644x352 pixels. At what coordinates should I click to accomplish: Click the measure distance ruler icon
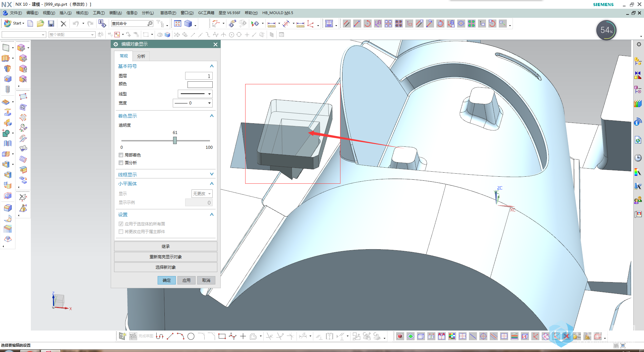point(271,24)
